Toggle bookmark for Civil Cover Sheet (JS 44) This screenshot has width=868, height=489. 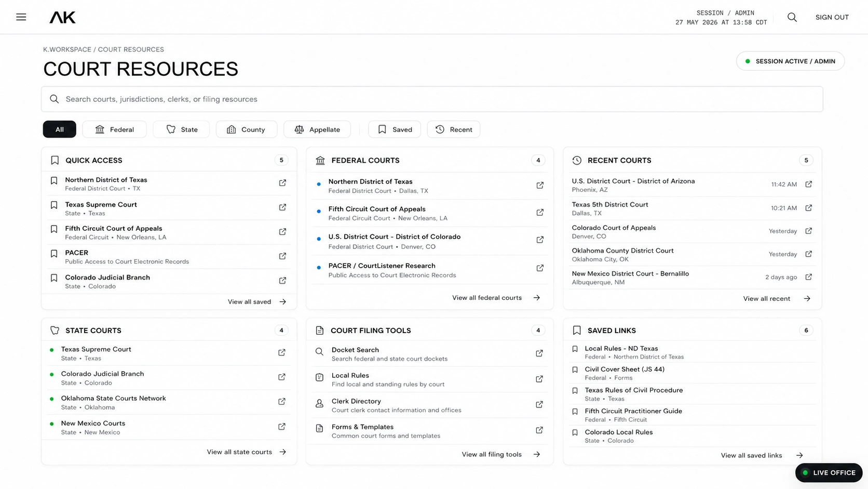coord(575,370)
